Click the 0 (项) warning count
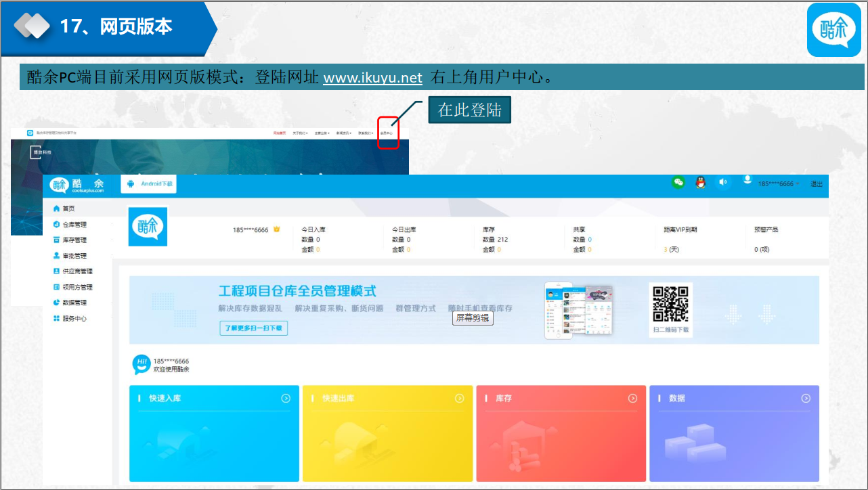The width and height of the screenshot is (868, 490). (x=762, y=250)
